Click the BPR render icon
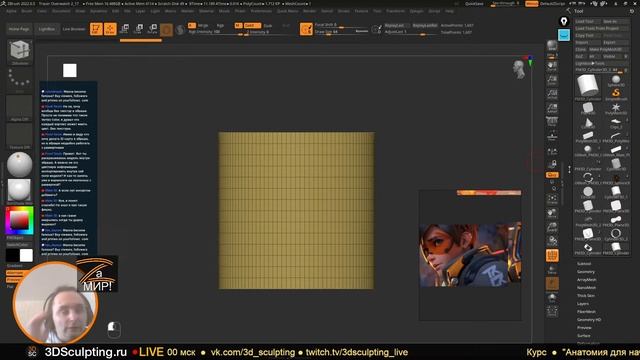The width and height of the screenshot is (640, 360). pyautogui.click(x=552, y=46)
